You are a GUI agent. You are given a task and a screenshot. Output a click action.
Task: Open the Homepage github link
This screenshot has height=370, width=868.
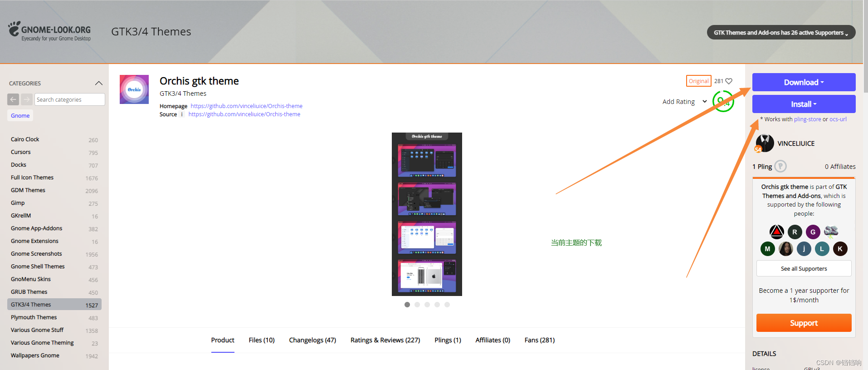246,106
